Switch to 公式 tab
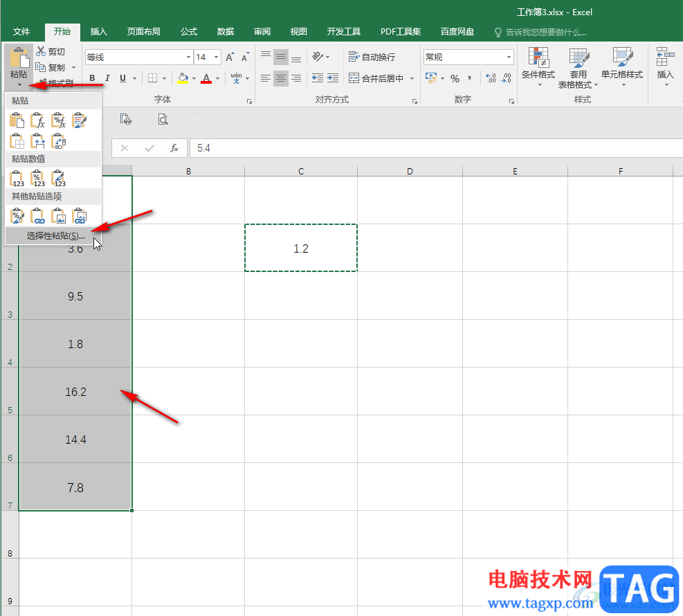Viewport: 683px width, 616px height. [189, 32]
